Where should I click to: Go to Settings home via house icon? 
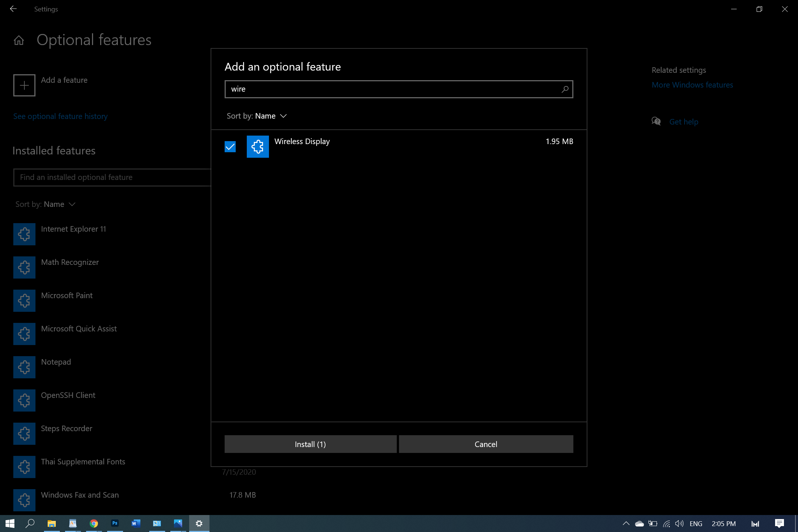(x=19, y=40)
